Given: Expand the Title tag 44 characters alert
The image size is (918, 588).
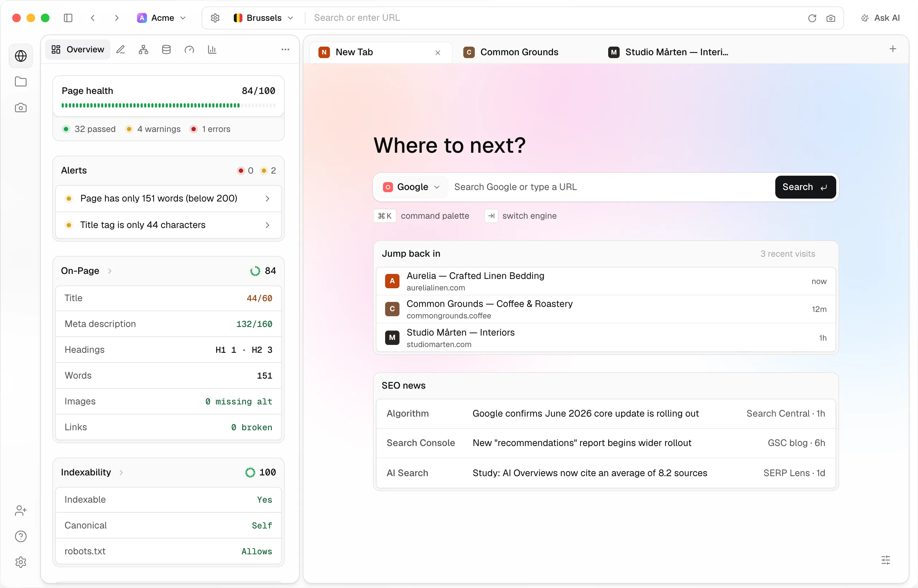Looking at the screenshot, I should [169, 225].
